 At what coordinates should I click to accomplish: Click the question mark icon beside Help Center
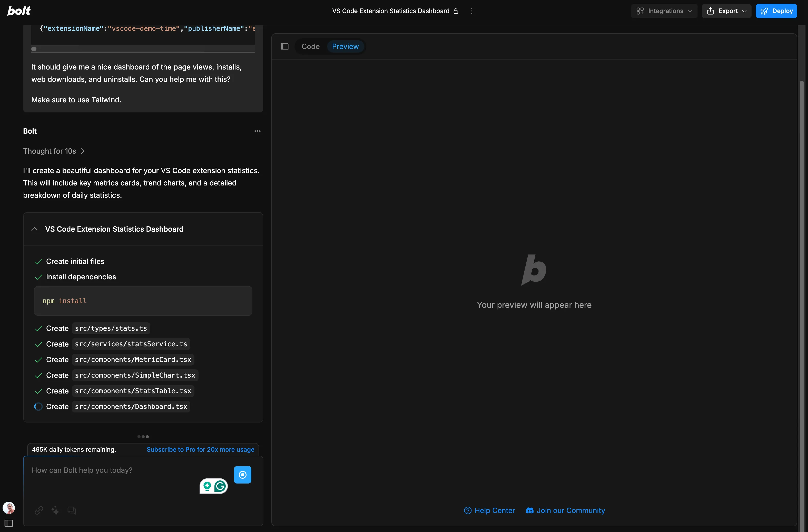point(468,510)
